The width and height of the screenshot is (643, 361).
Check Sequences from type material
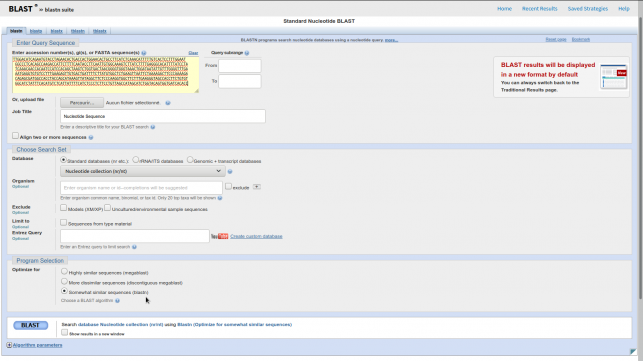(x=64, y=222)
